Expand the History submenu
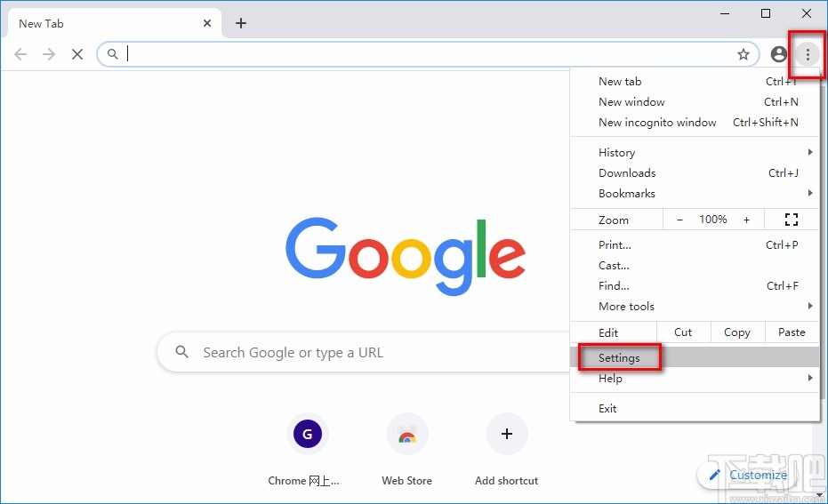The width and height of the screenshot is (828, 504). coord(695,153)
